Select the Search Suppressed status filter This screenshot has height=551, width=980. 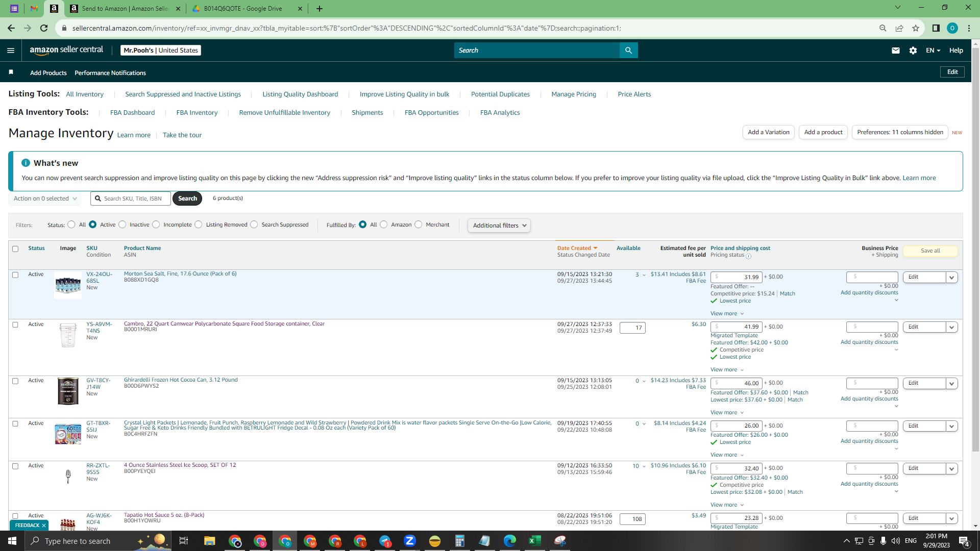pos(254,224)
